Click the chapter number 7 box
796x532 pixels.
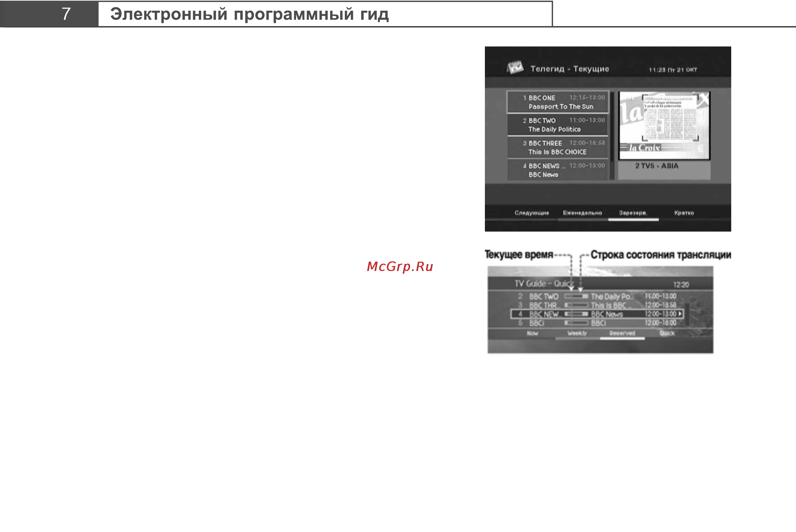click(49, 14)
